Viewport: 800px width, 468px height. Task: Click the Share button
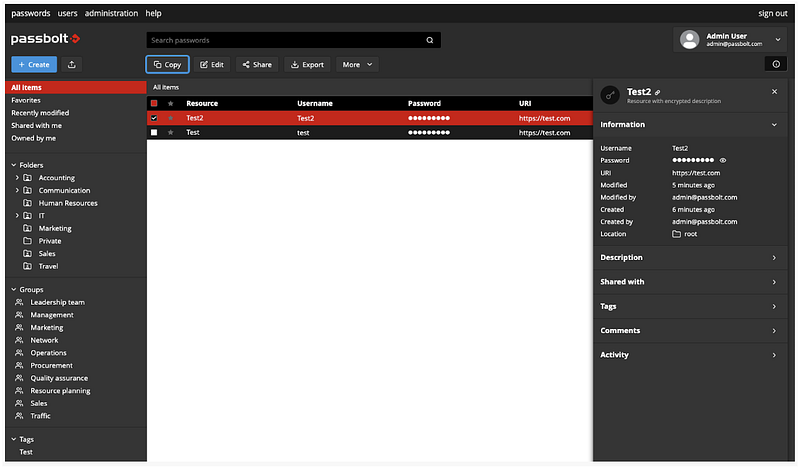pos(257,64)
